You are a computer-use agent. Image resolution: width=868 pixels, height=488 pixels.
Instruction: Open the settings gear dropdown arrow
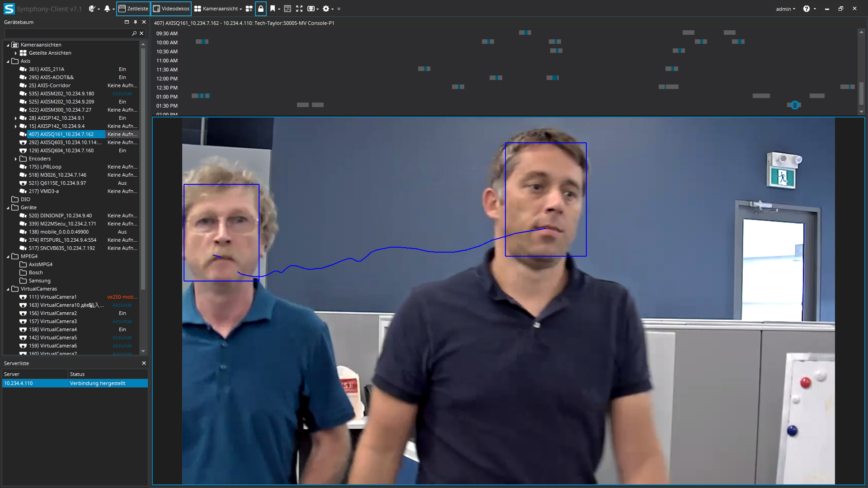[333, 9]
